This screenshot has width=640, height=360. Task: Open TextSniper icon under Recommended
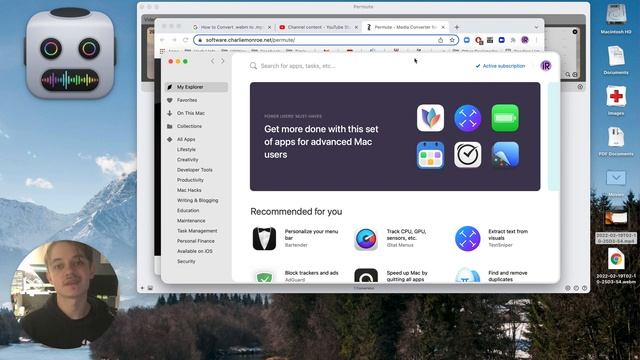click(x=468, y=238)
